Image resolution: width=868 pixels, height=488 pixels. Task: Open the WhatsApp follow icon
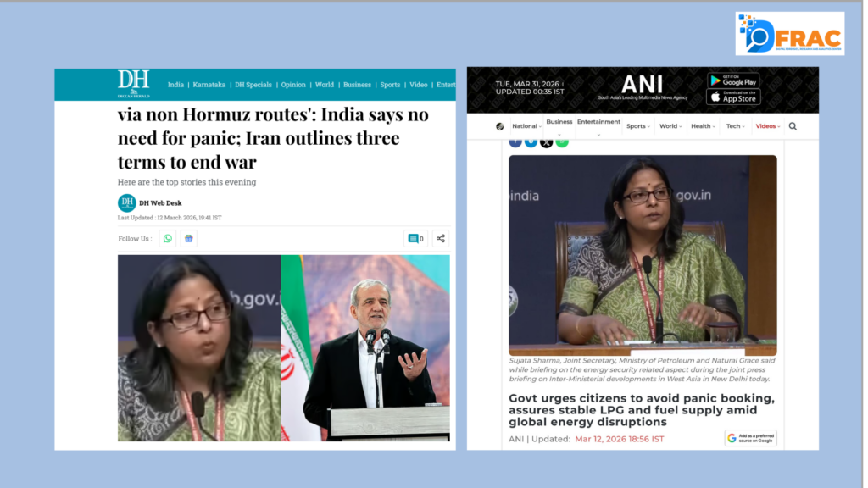(168, 238)
